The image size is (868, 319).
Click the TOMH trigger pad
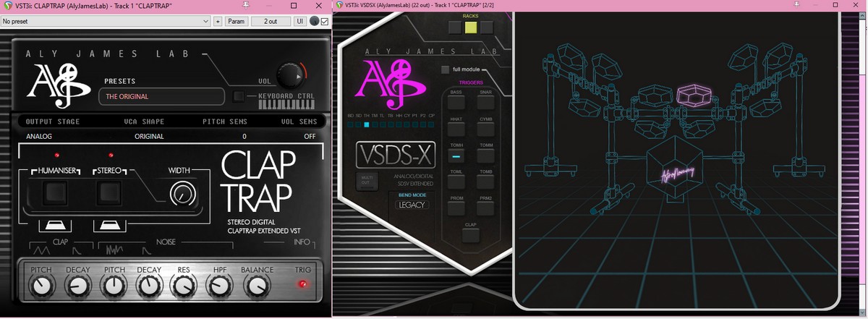tap(456, 156)
